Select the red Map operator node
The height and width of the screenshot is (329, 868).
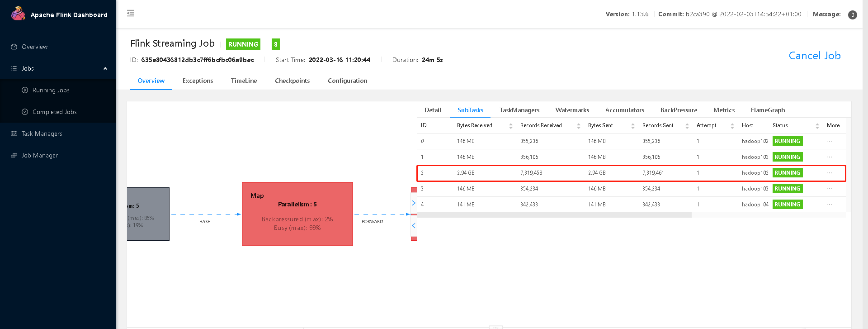pos(297,214)
